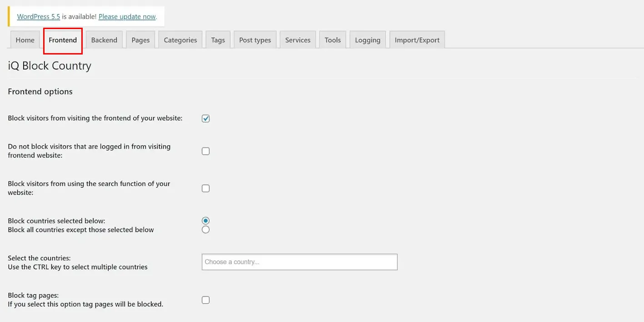
Task: Select the Frontend tab
Action: click(63, 40)
